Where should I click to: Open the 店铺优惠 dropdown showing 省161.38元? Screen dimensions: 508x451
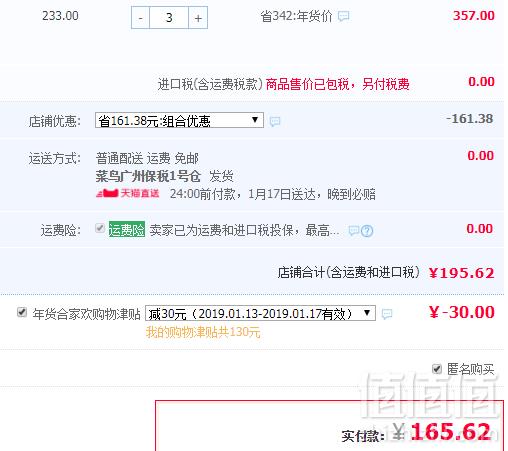click(x=179, y=120)
